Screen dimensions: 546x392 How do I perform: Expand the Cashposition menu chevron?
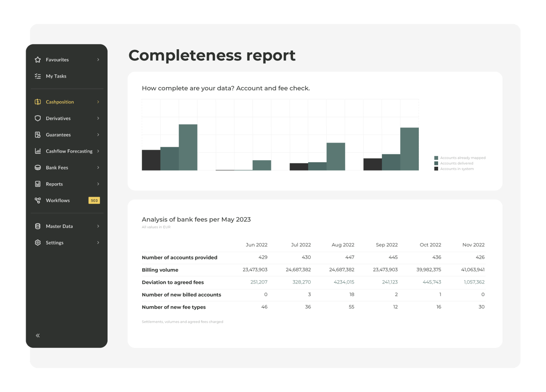(x=98, y=102)
